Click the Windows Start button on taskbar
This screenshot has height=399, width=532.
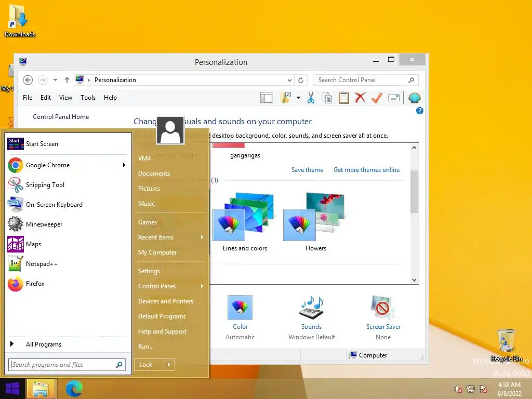point(12,389)
